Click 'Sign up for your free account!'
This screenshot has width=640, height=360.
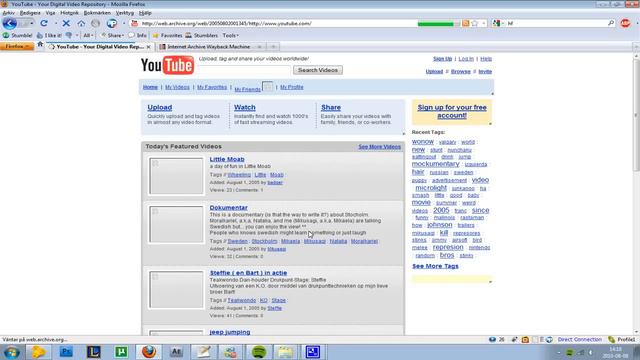coord(452,111)
